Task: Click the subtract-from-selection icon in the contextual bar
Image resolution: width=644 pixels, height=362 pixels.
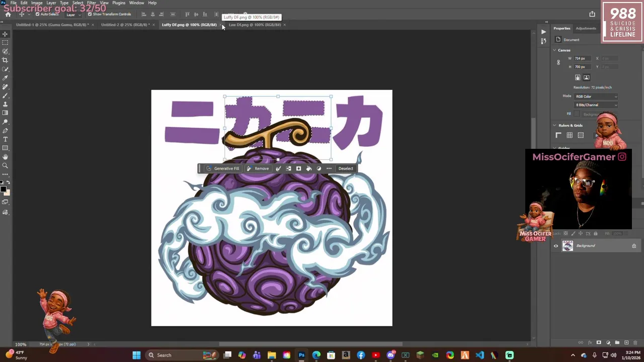Action: tap(278, 168)
